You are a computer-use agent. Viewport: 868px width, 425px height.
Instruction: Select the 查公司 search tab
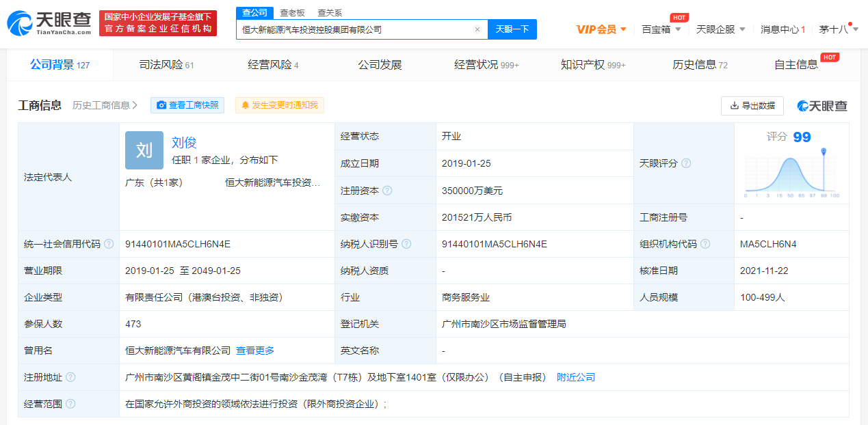(x=254, y=13)
